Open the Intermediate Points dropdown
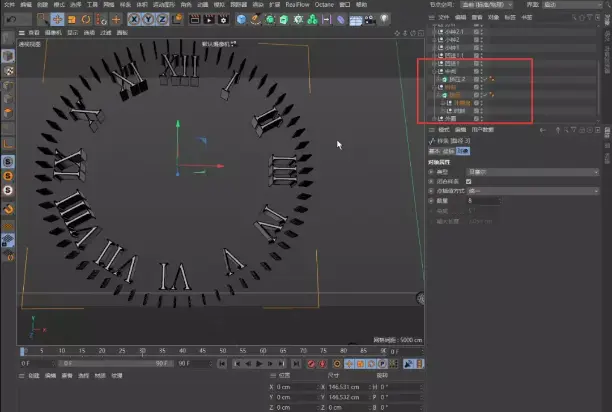 pyautogui.click(x=532, y=191)
